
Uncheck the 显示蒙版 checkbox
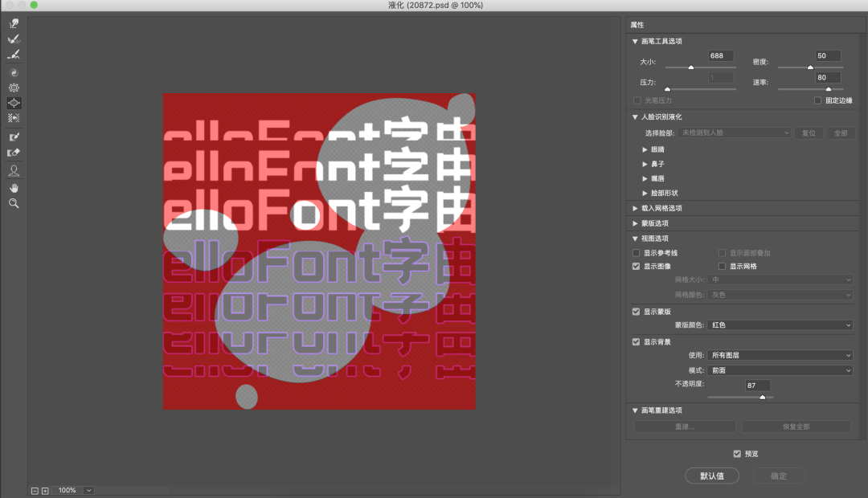click(x=637, y=312)
